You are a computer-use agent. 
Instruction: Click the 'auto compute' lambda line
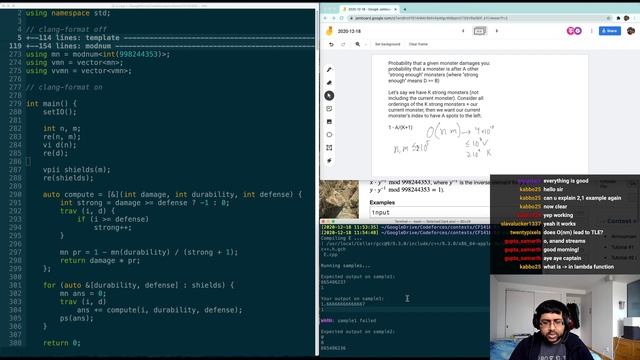172,195
